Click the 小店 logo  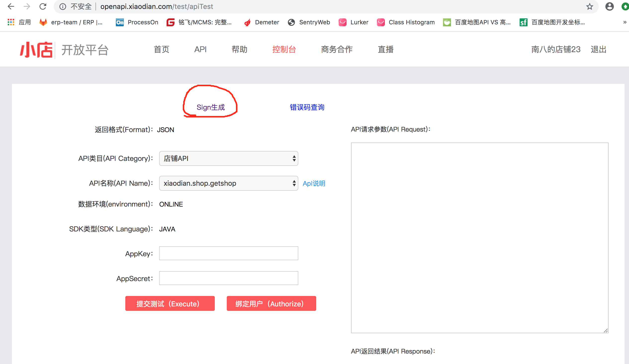tap(37, 50)
